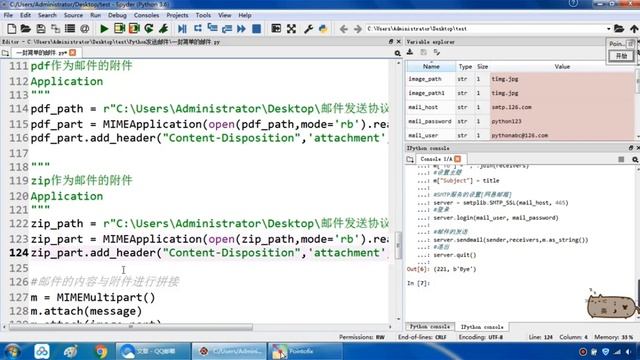Switch to the IPython console bottom tab

[x=482, y=327]
